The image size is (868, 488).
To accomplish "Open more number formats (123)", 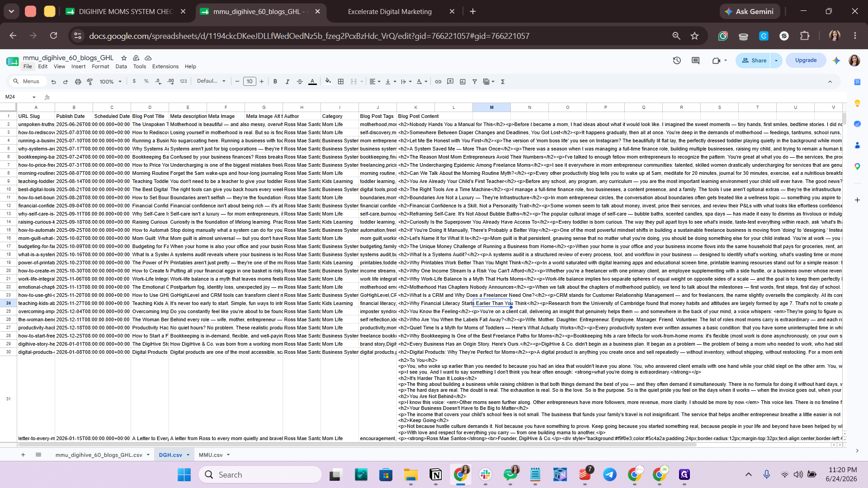I will 183,81.
